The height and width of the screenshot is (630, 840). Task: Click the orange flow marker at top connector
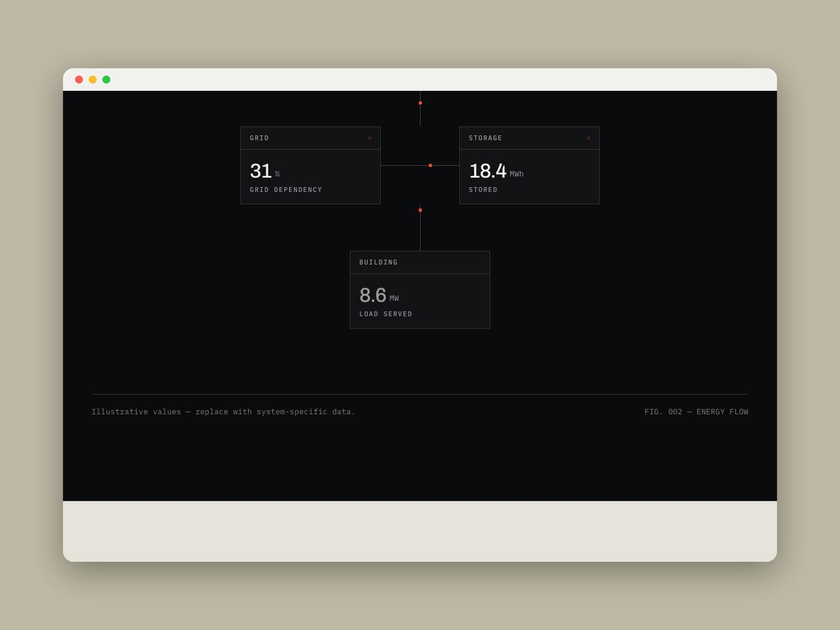420,103
